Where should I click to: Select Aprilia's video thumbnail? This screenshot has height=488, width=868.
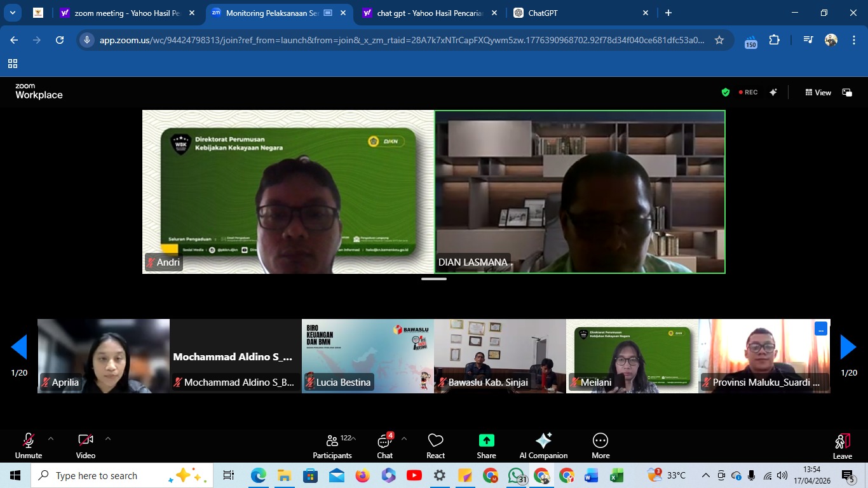pyautogui.click(x=104, y=356)
